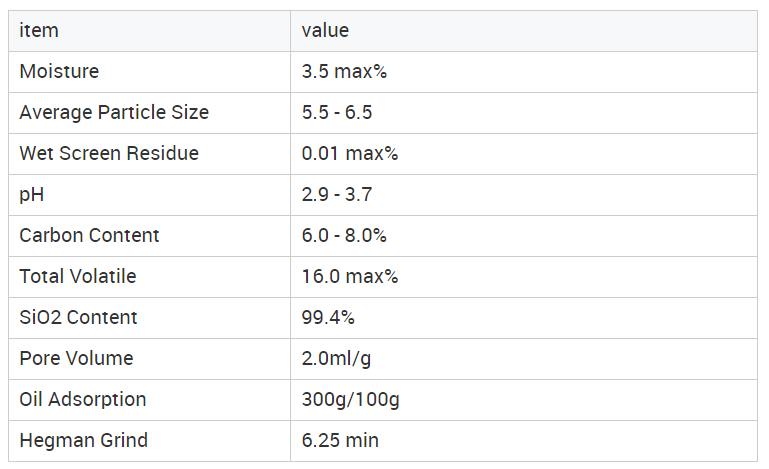Click the 'item' column header
This screenshot has width=769, height=469.
[150, 31]
